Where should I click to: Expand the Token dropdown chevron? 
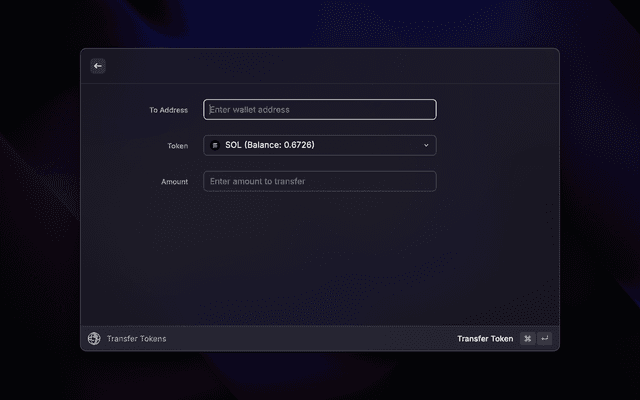click(426, 146)
